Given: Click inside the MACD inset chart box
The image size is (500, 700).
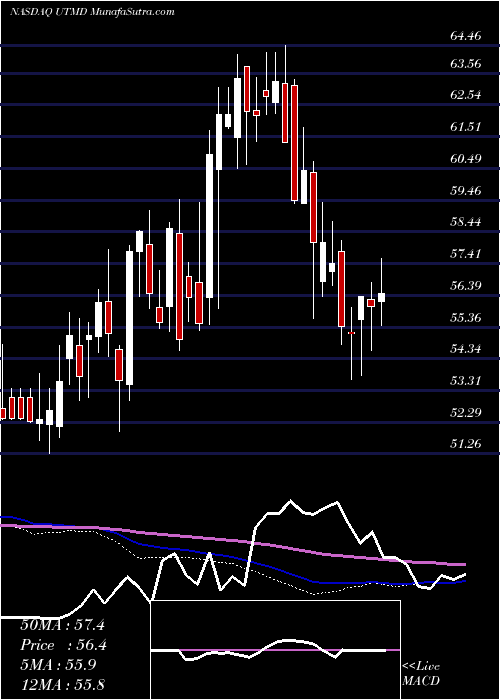Looking at the screenshot, I should pos(275,650).
